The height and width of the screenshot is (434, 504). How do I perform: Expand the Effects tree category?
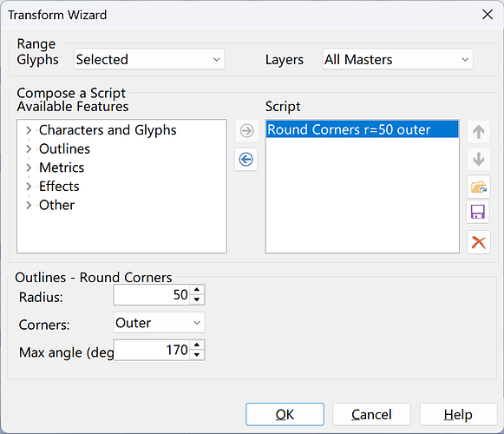pyautogui.click(x=29, y=187)
